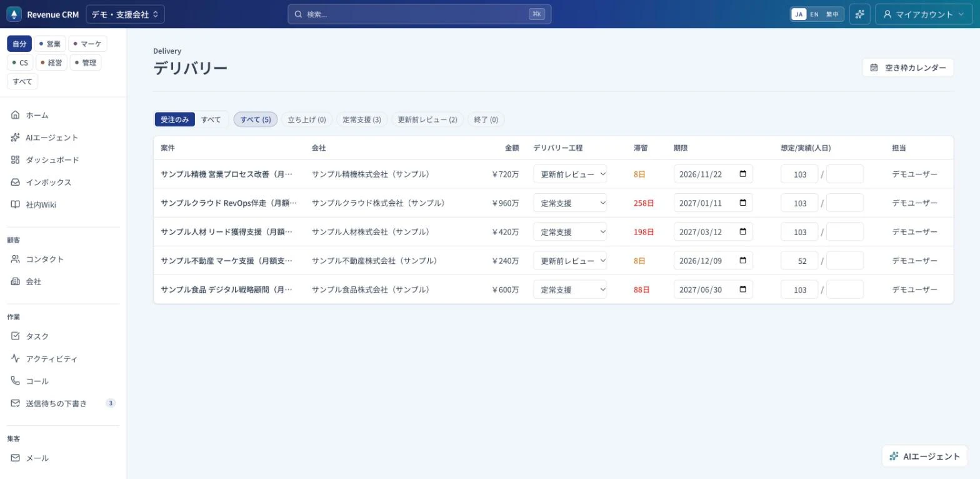The image size is (980, 479).
Task: Open date picker icon for 2027/01/11
Action: point(743,203)
